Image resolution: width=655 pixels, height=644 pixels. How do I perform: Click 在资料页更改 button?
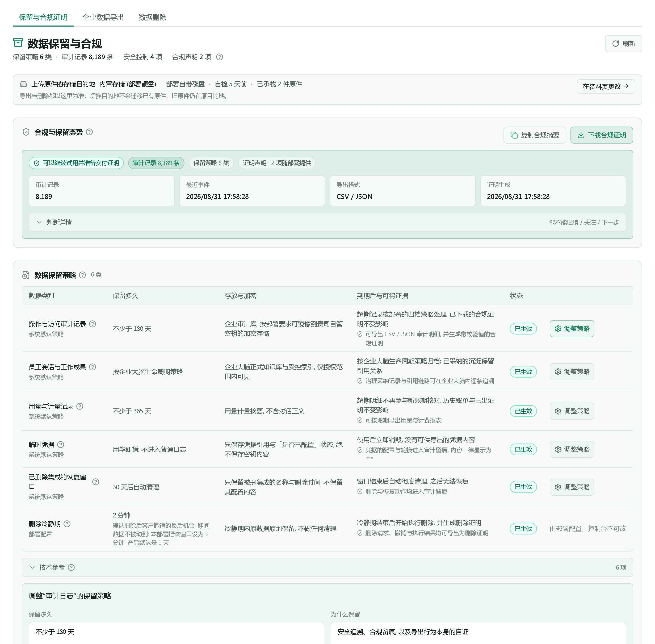pyautogui.click(x=606, y=86)
